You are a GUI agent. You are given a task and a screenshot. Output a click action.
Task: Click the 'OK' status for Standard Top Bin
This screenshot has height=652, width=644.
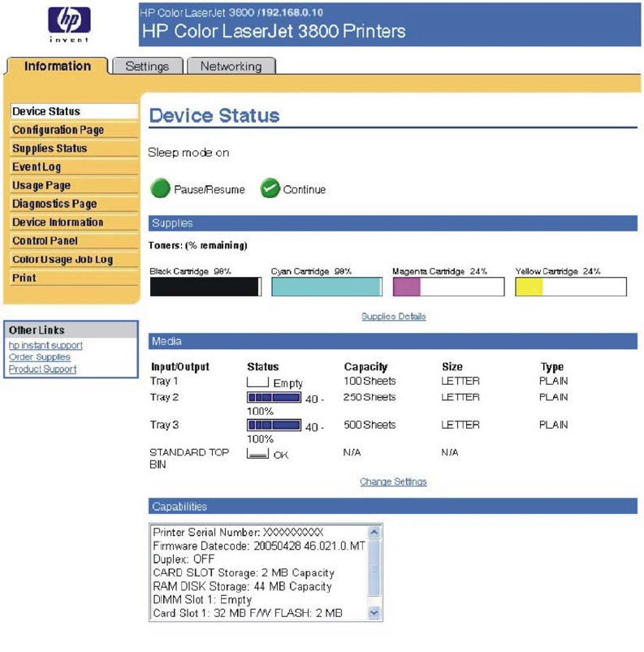point(281,455)
